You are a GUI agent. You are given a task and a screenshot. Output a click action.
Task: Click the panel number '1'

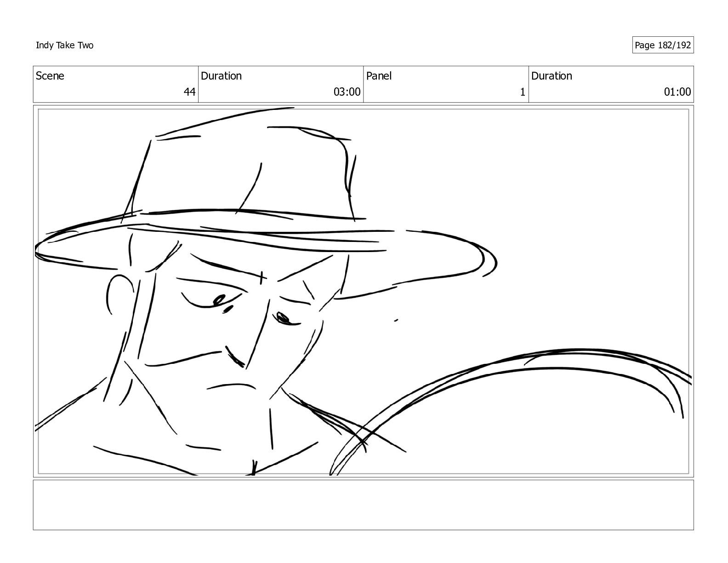pos(523,92)
